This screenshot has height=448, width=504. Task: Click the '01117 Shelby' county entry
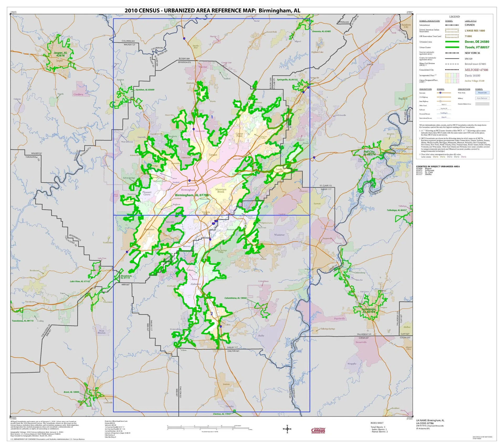click(424, 174)
